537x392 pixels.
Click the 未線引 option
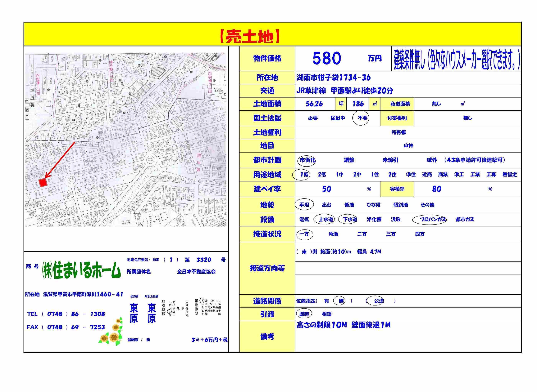(x=390, y=160)
